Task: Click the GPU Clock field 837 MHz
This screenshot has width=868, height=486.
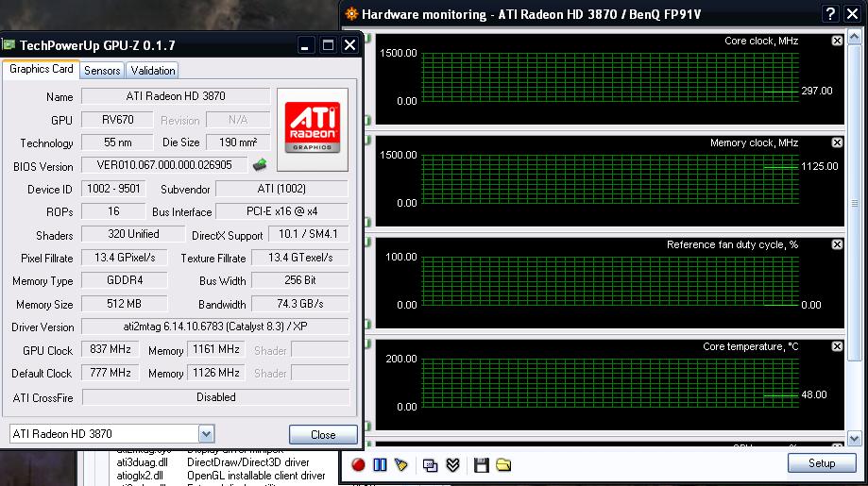Action: click(x=111, y=349)
